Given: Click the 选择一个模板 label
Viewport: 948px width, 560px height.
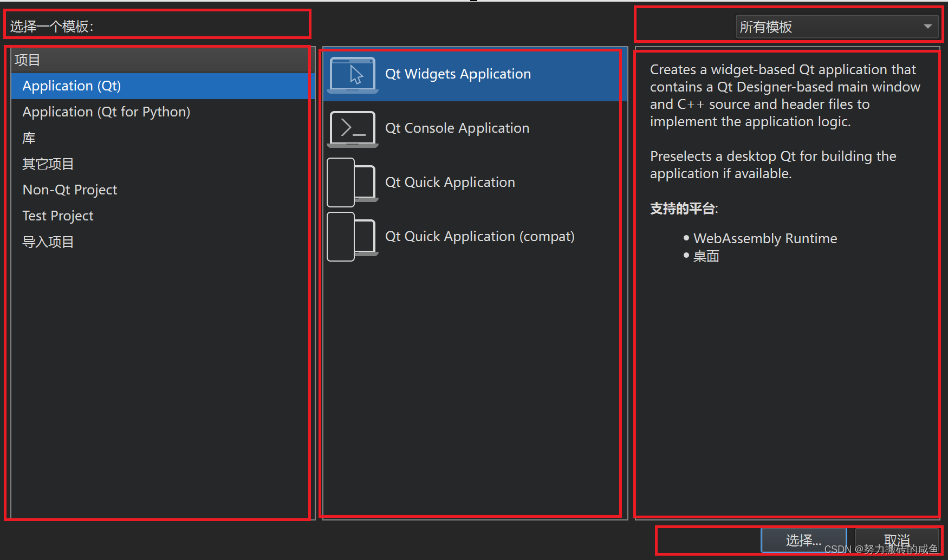Looking at the screenshot, I should point(52,27).
